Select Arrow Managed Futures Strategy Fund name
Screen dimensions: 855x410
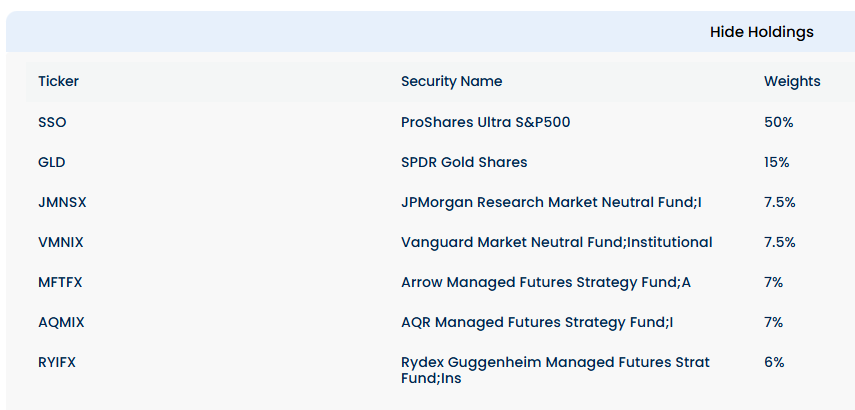coord(546,282)
